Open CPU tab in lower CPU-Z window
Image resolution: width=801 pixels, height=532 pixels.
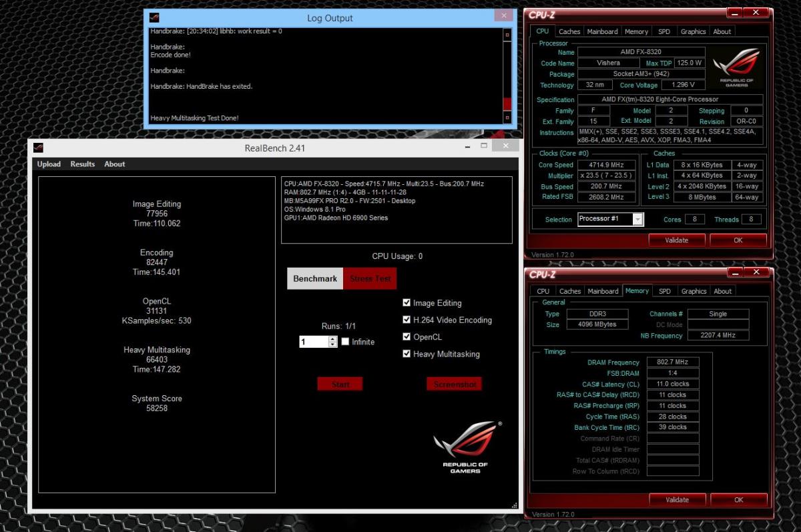pos(543,291)
